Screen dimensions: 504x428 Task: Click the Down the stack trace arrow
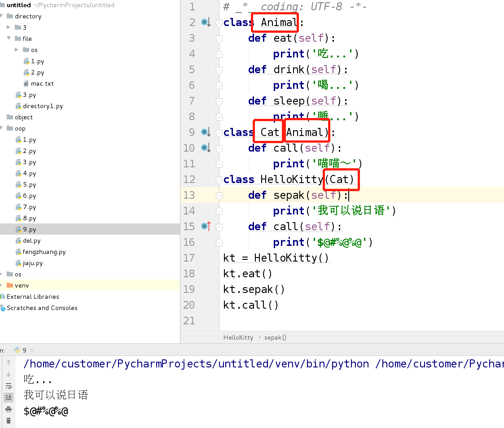[9, 374]
